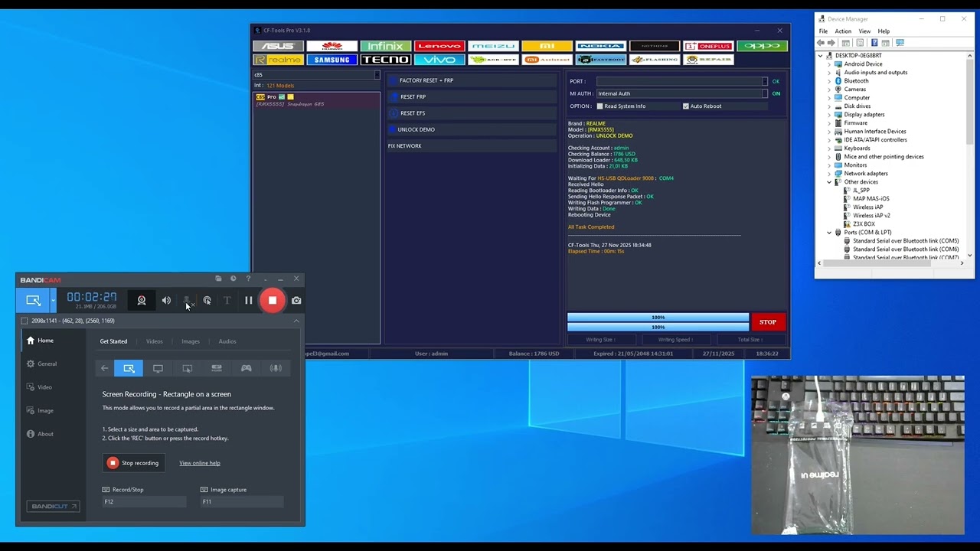This screenshot has height=551, width=980.
Task: Select the Samsung brand logo
Action: tap(332, 60)
